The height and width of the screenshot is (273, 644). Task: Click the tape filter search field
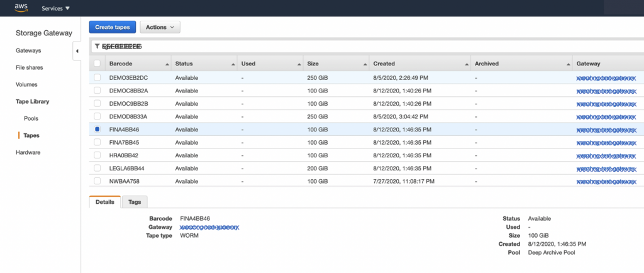point(369,47)
